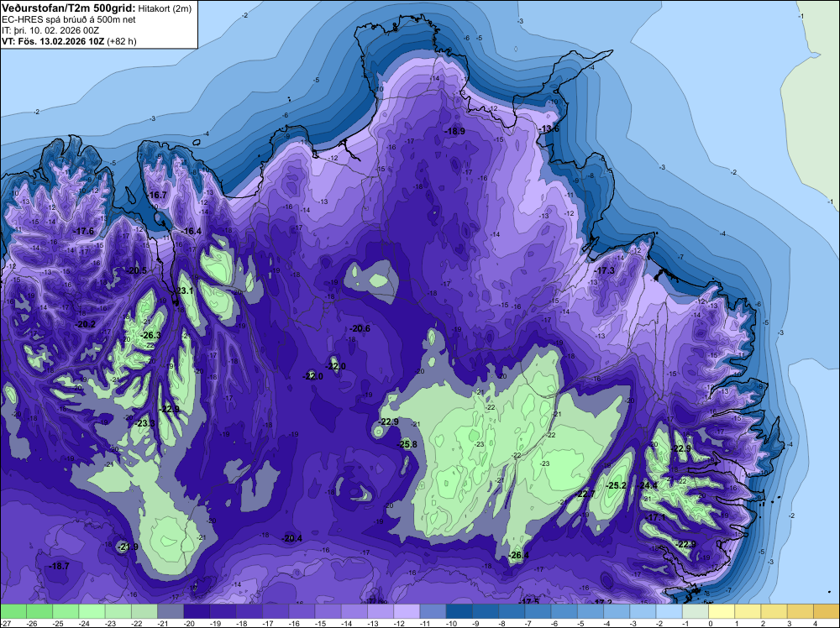
Task: Click the -17.3 temperature value on the map
Action: click(605, 271)
